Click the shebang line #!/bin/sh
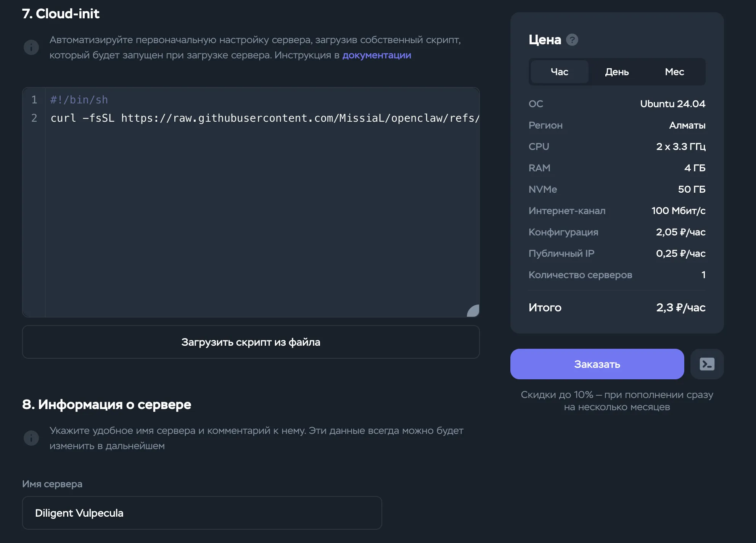Image resolution: width=756 pixels, height=543 pixels. click(79, 100)
